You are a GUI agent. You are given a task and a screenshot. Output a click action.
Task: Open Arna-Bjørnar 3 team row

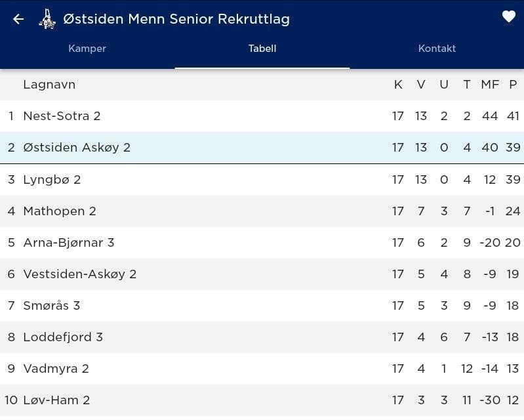[69, 242]
